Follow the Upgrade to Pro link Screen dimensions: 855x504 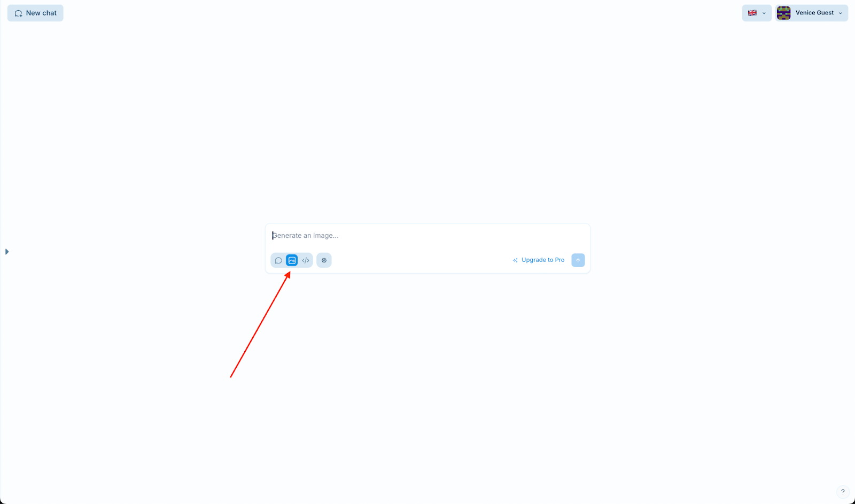click(543, 260)
